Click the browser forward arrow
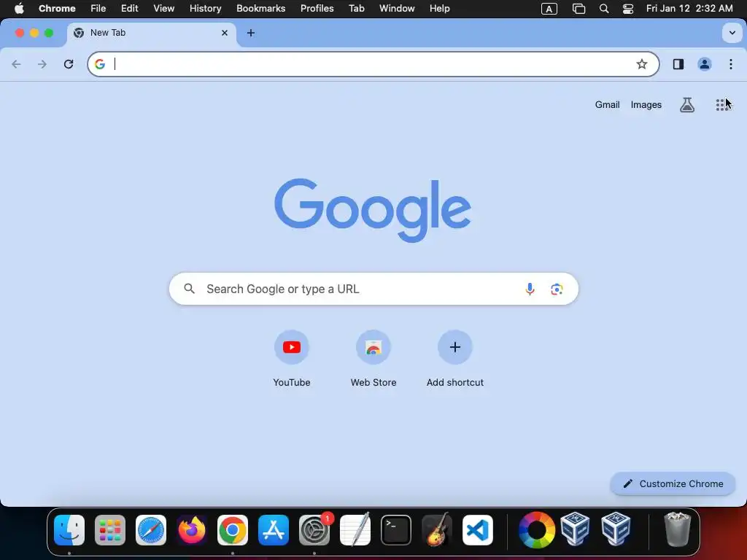Screen dimensions: 747x560 [42, 64]
